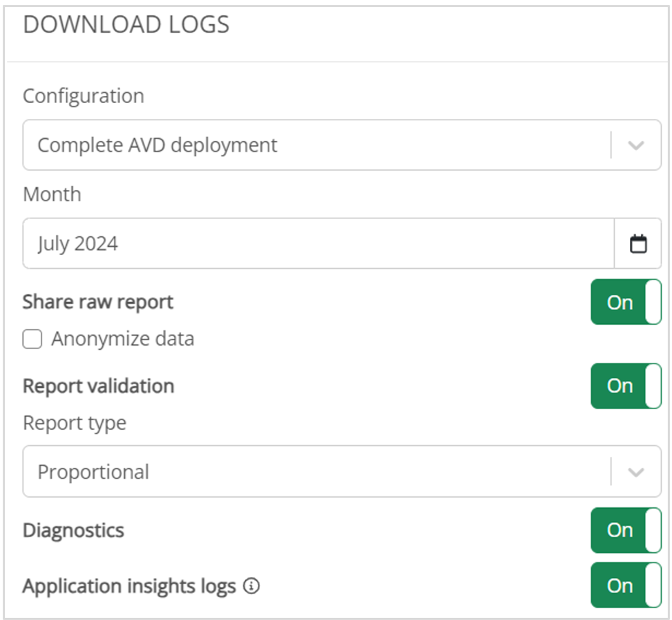Expand the Configuration dropdown chevron

point(636,145)
